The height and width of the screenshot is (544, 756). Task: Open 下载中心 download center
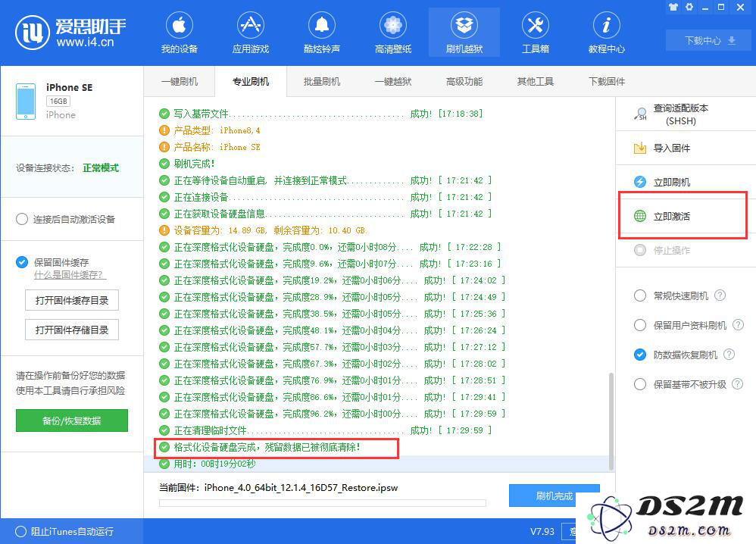pos(708,40)
